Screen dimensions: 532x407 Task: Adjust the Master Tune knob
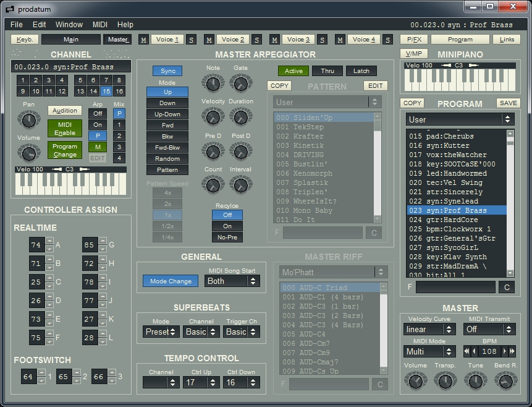(x=475, y=381)
